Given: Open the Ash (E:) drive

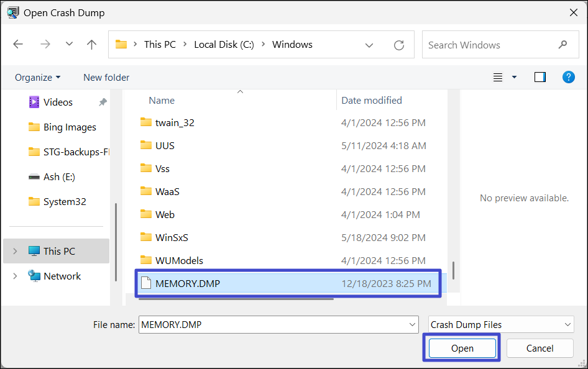Looking at the screenshot, I should click(x=60, y=176).
